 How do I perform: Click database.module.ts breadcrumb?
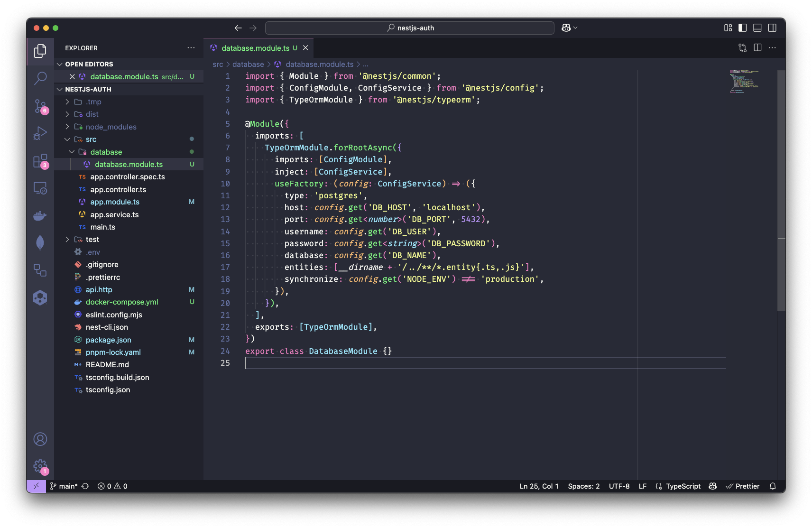319,65
